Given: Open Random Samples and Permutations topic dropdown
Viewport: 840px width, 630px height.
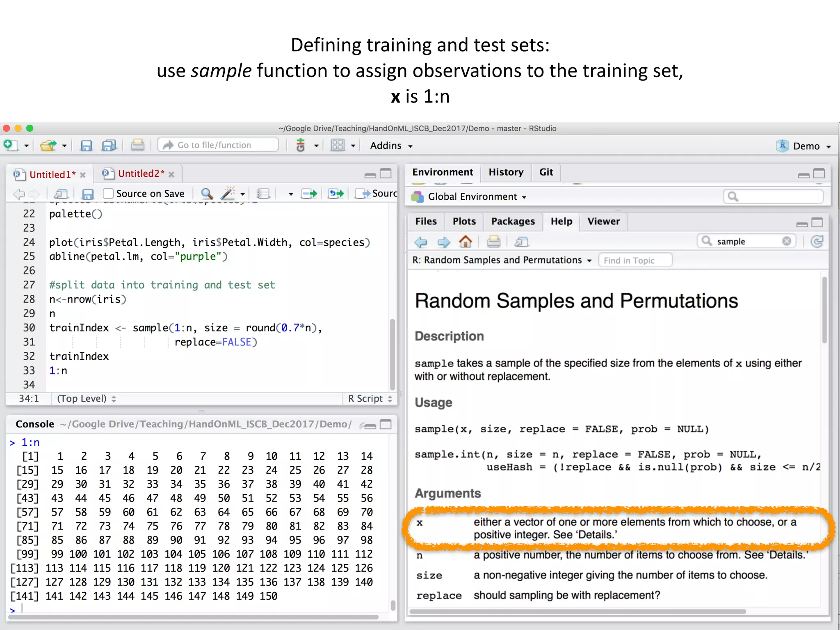Looking at the screenshot, I should [x=502, y=260].
